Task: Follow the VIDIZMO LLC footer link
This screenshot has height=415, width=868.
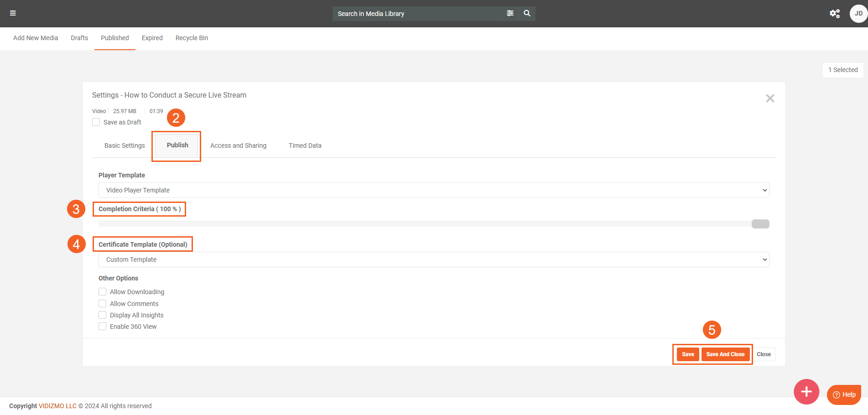Action: [x=57, y=406]
